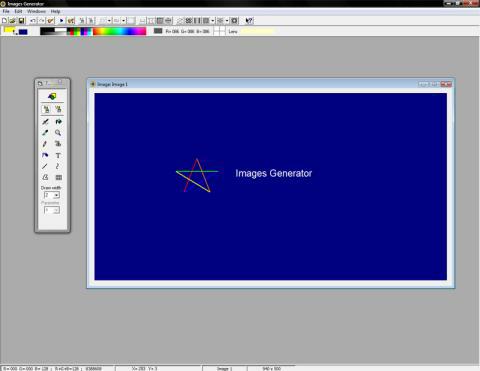The height and width of the screenshot is (371, 480).
Task: Click the yellow foreground color swatch
Action: (x=8, y=30)
